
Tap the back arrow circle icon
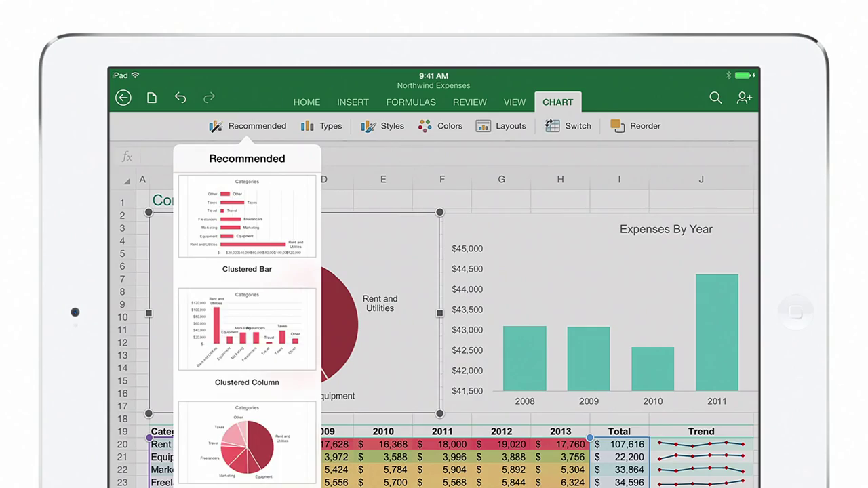click(x=123, y=98)
